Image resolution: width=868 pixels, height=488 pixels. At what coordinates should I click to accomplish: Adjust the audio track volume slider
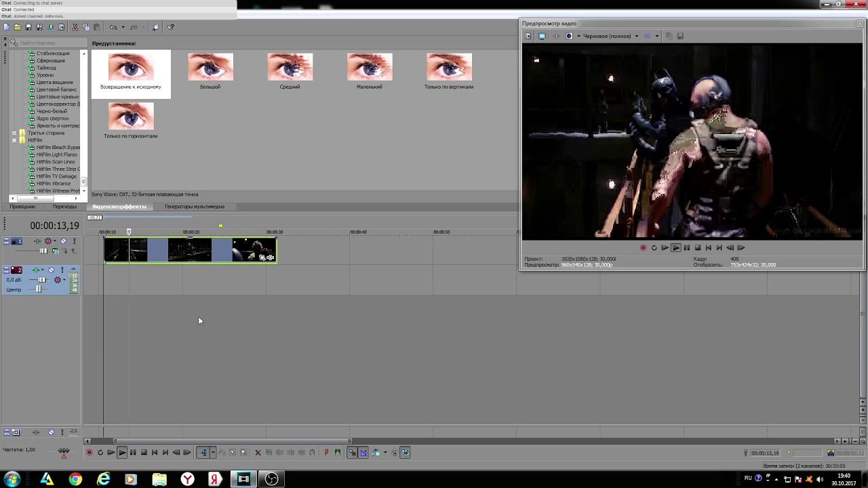click(x=41, y=280)
